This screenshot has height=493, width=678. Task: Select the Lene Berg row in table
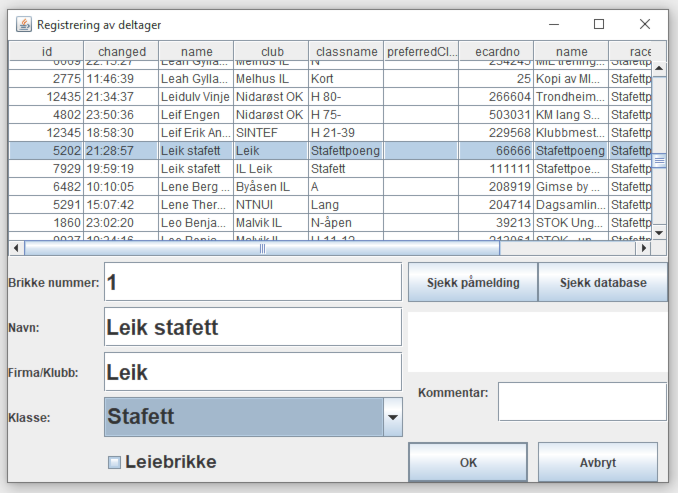pos(196,187)
